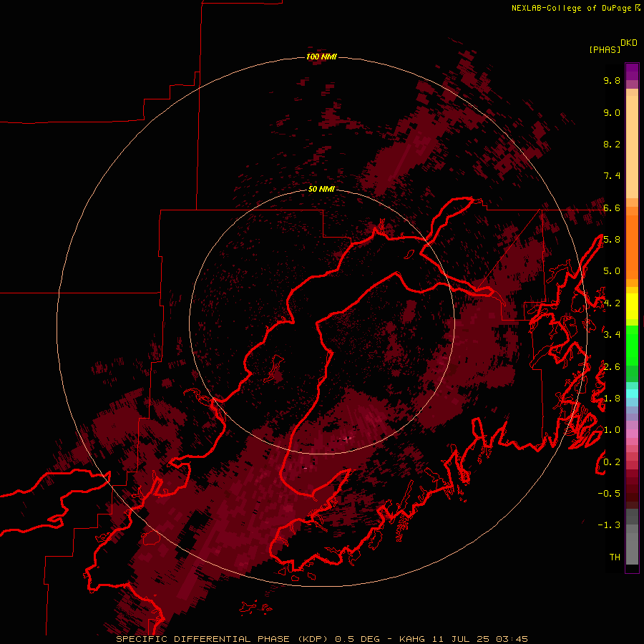
Task: Click the TH label at the scale bottom
Action: (615, 557)
